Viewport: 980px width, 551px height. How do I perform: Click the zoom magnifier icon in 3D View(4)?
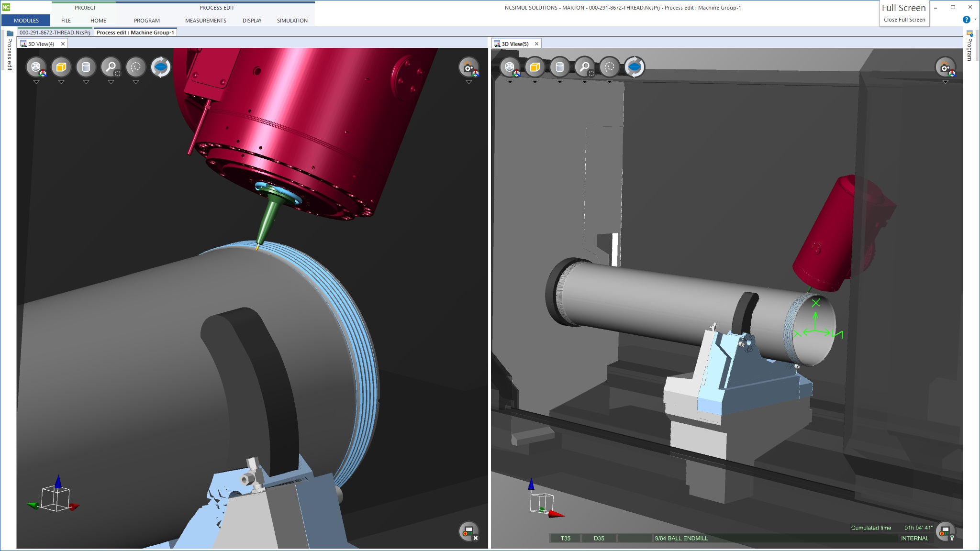[x=111, y=67]
